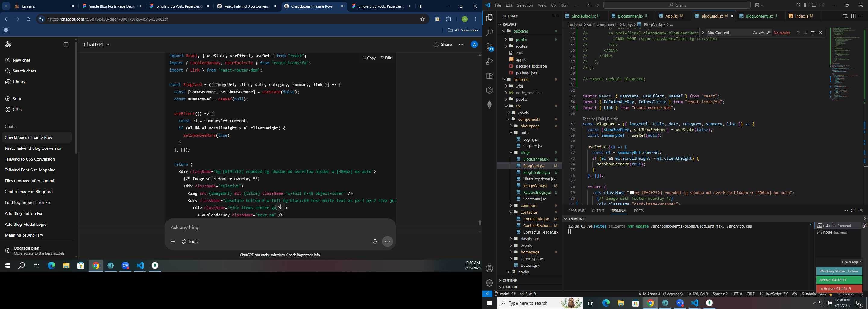This screenshot has width=868, height=309.
Task: Click Edit on ChatGPT code block
Action: 386,58
